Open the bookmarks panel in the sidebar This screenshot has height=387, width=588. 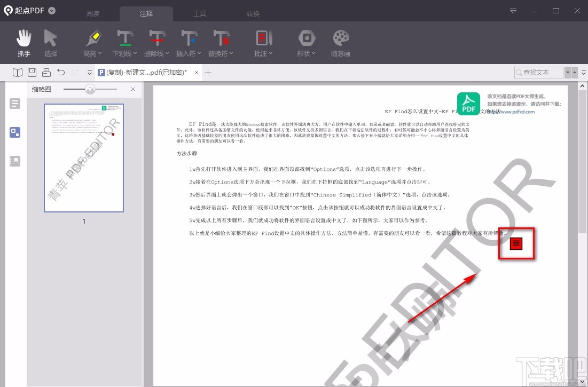coord(15,161)
